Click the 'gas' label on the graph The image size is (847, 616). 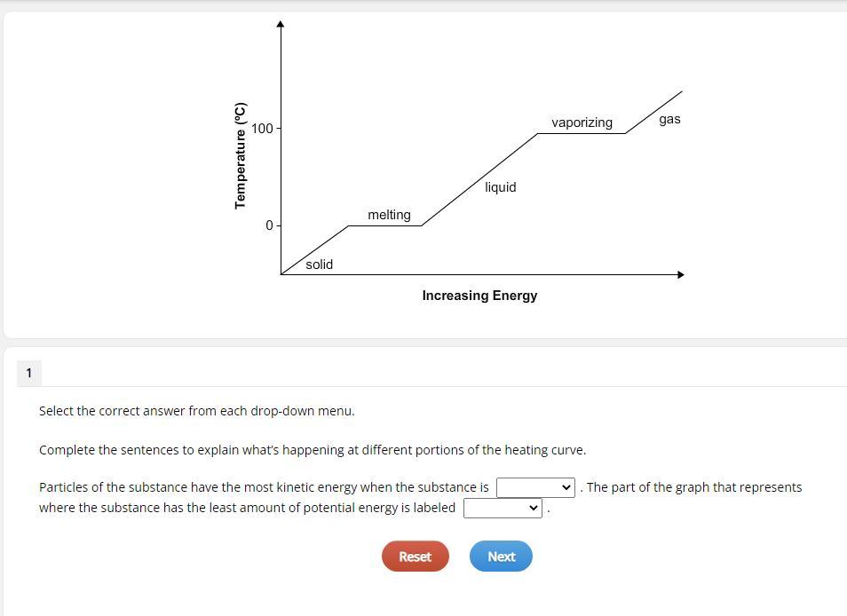[669, 119]
